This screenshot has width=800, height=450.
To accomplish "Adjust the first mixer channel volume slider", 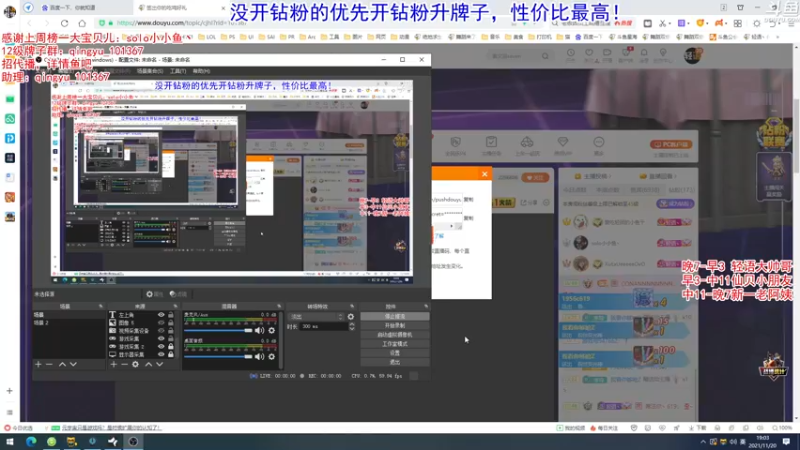I will [218, 331].
